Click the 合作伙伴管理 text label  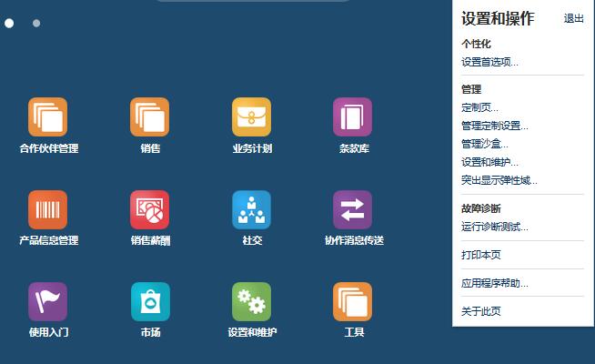click(x=49, y=148)
